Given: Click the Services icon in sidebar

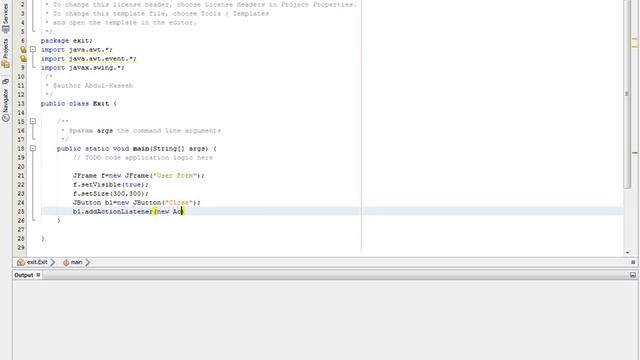Looking at the screenshot, I should [x=5, y=29].
